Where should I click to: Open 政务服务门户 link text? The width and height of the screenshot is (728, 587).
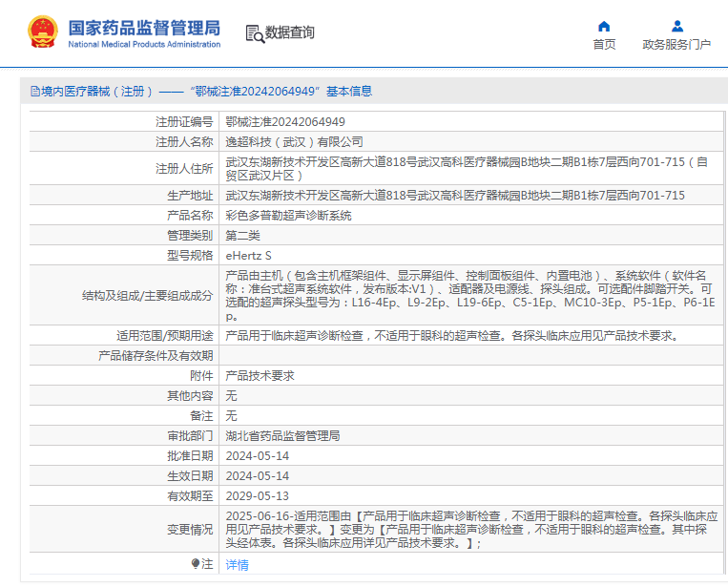click(676, 45)
